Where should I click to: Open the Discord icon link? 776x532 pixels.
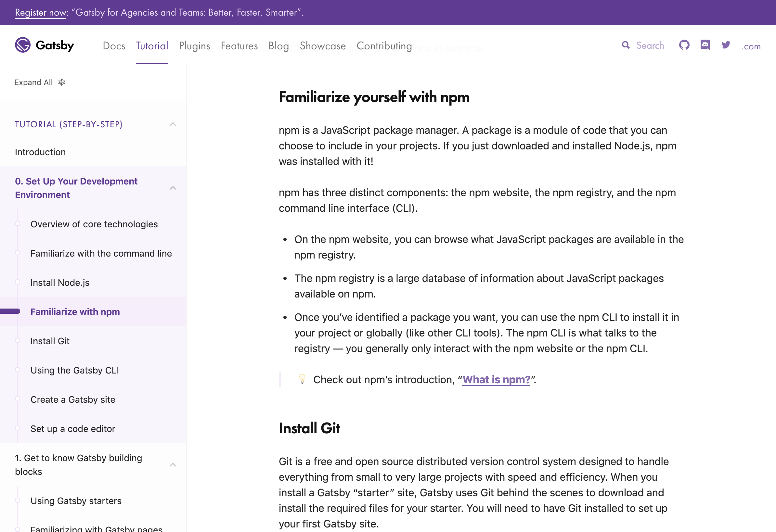point(705,45)
